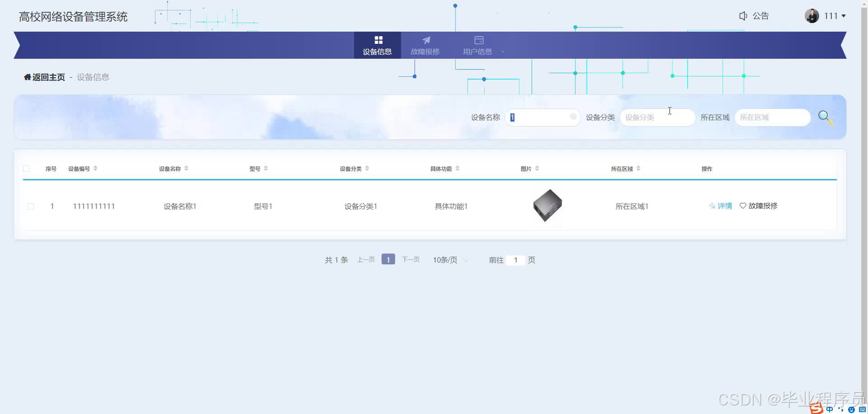Click the 操作 column header
This screenshot has width=868, height=414.
[707, 169]
